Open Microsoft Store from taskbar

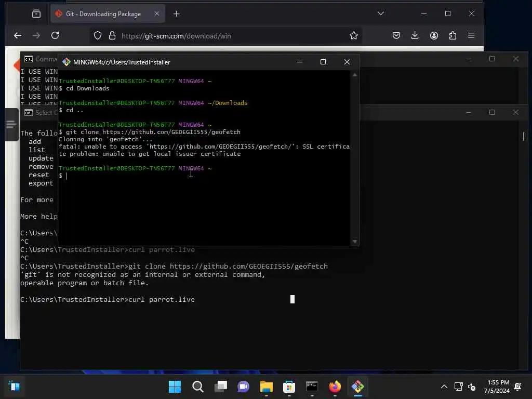click(x=289, y=387)
